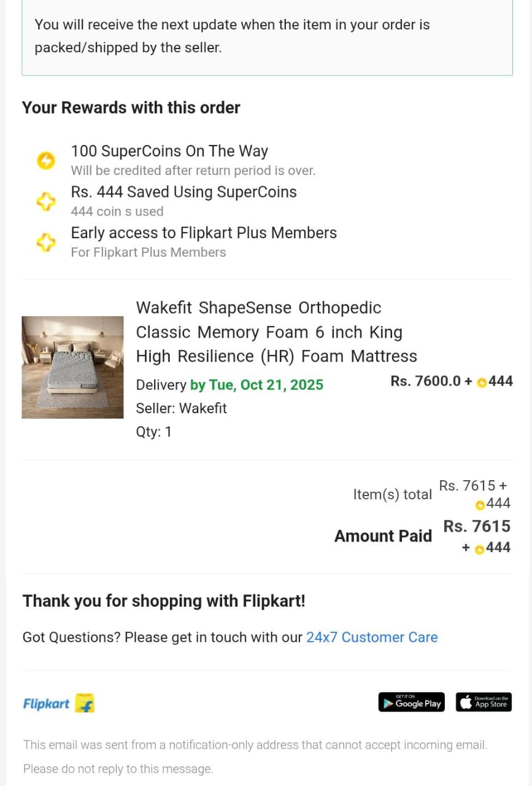The image size is (532, 786).
Task: Click the Wakefit ShapeSense mattress title
Action: [276, 332]
